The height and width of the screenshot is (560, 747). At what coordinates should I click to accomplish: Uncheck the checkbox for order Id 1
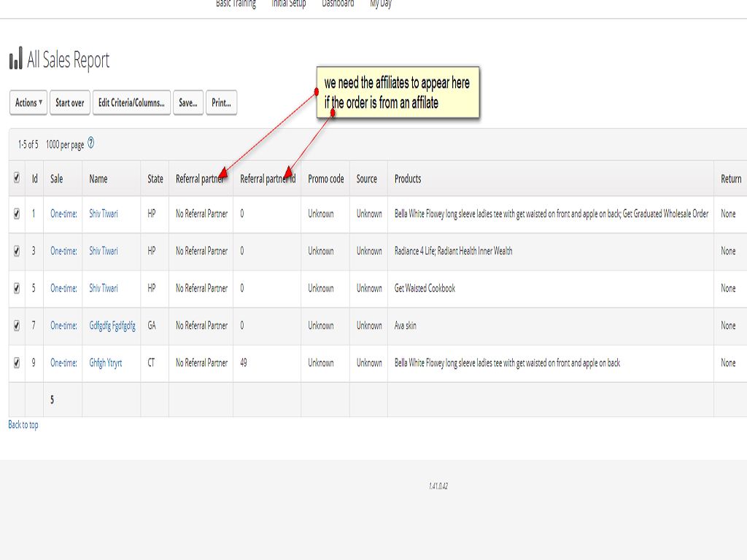[x=17, y=214]
